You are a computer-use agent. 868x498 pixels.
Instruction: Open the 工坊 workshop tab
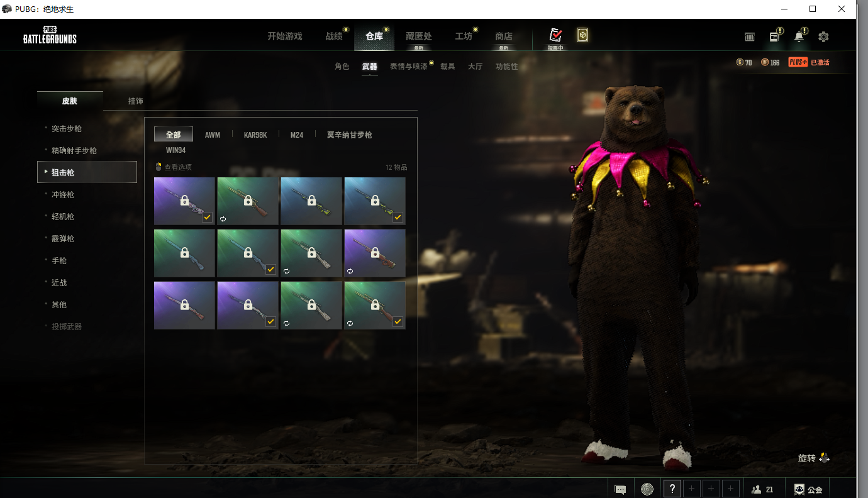click(464, 36)
